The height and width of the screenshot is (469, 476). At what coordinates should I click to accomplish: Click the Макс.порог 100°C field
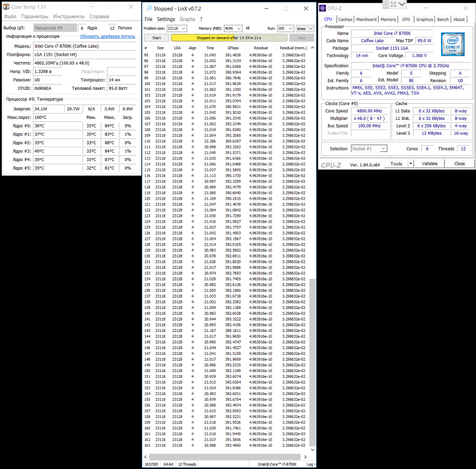click(x=58, y=117)
